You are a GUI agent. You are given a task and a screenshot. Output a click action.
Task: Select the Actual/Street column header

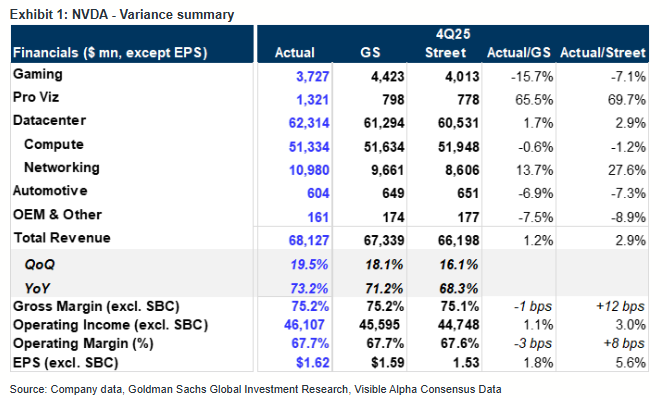coord(603,52)
